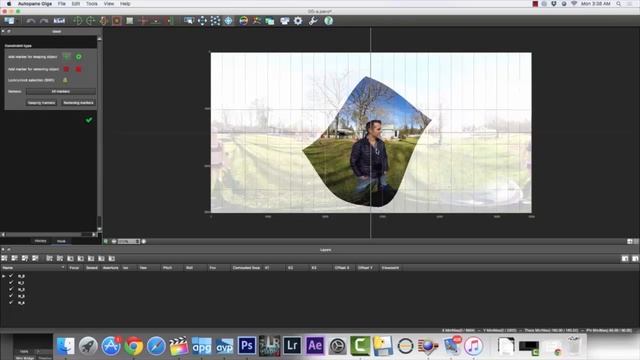Click the Keeping markers button

(41, 103)
